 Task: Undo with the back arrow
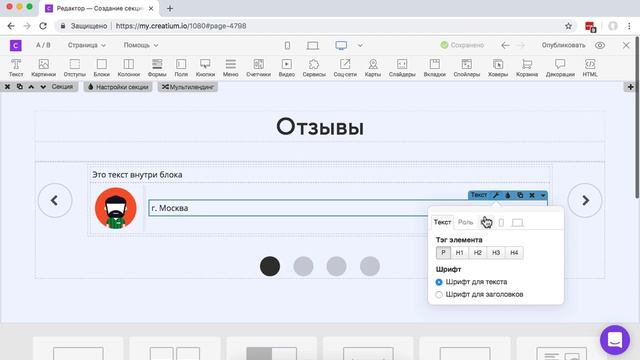point(505,45)
